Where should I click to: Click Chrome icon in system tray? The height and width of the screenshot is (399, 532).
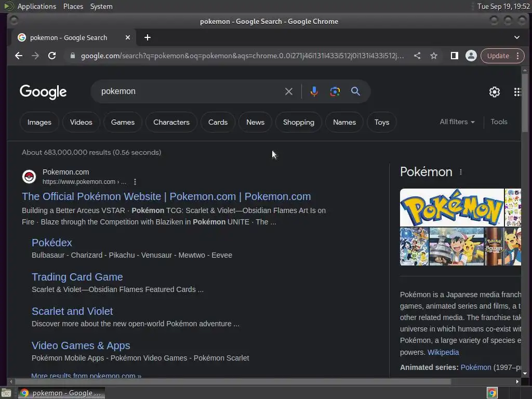[x=492, y=393]
